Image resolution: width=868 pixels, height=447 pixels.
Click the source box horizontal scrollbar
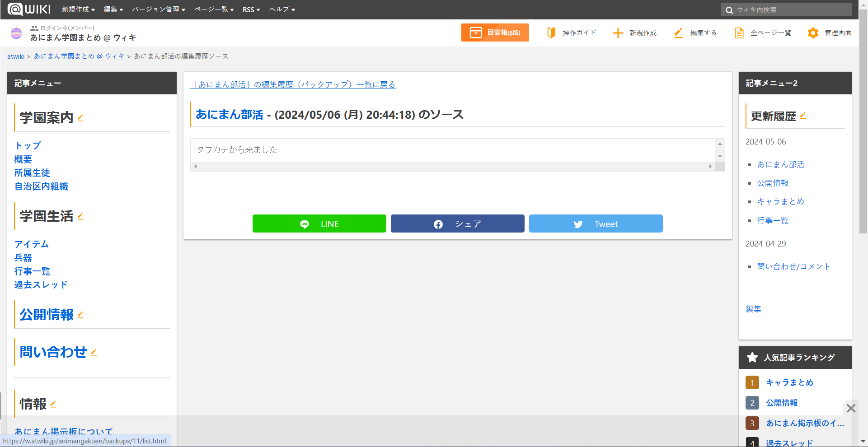click(x=452, y=167)
